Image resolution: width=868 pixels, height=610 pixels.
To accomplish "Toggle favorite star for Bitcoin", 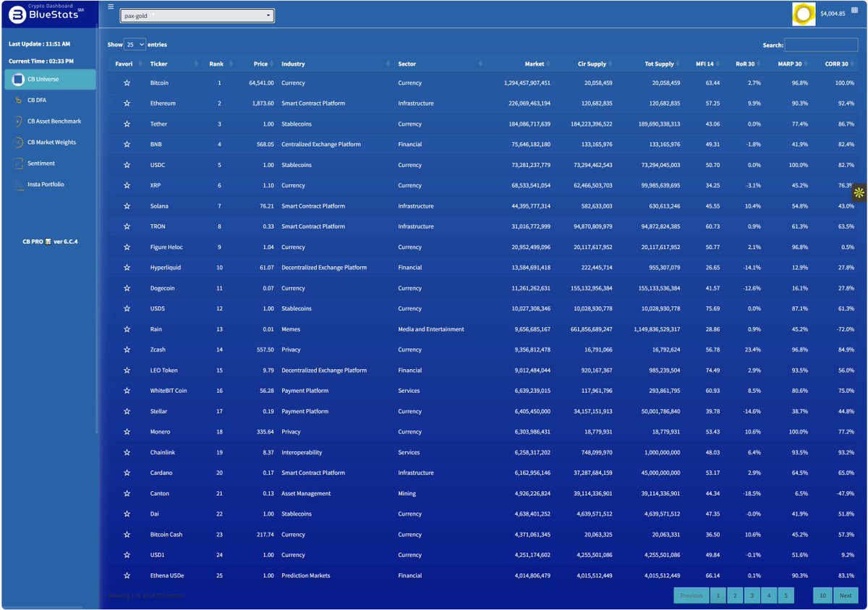I will tap(127, 83).
